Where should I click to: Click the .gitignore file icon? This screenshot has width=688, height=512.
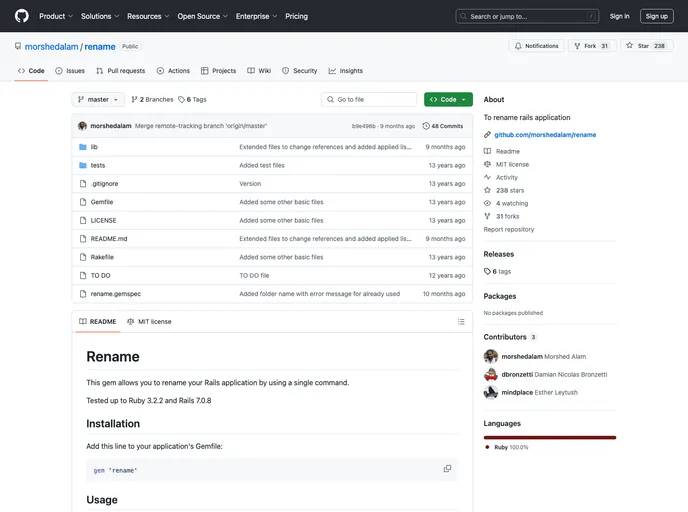82,184
